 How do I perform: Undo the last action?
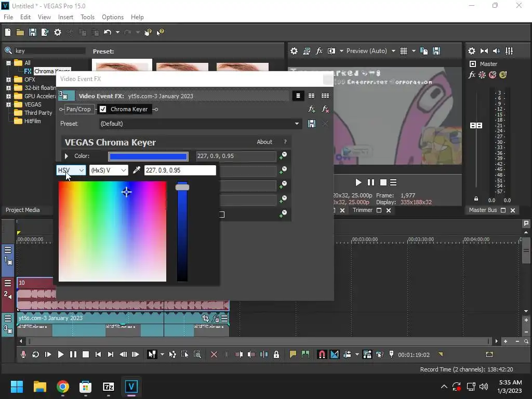108,32
